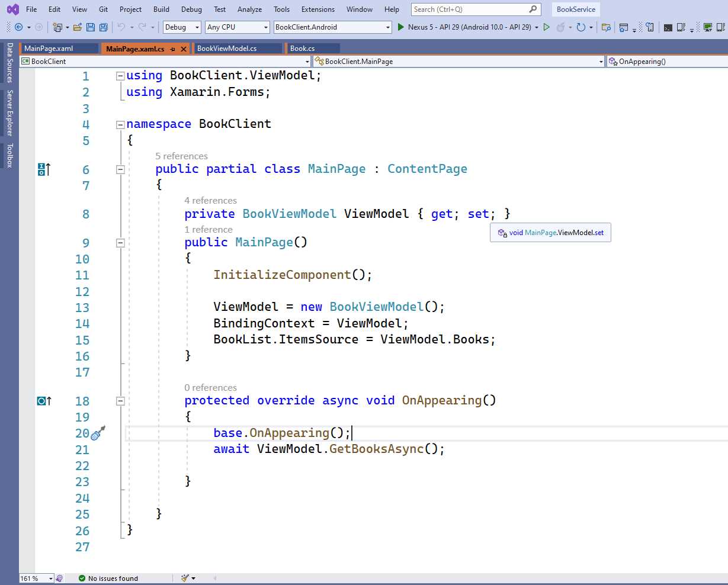Collapse the MainPage() constructor at line 9

click(120, 243)
